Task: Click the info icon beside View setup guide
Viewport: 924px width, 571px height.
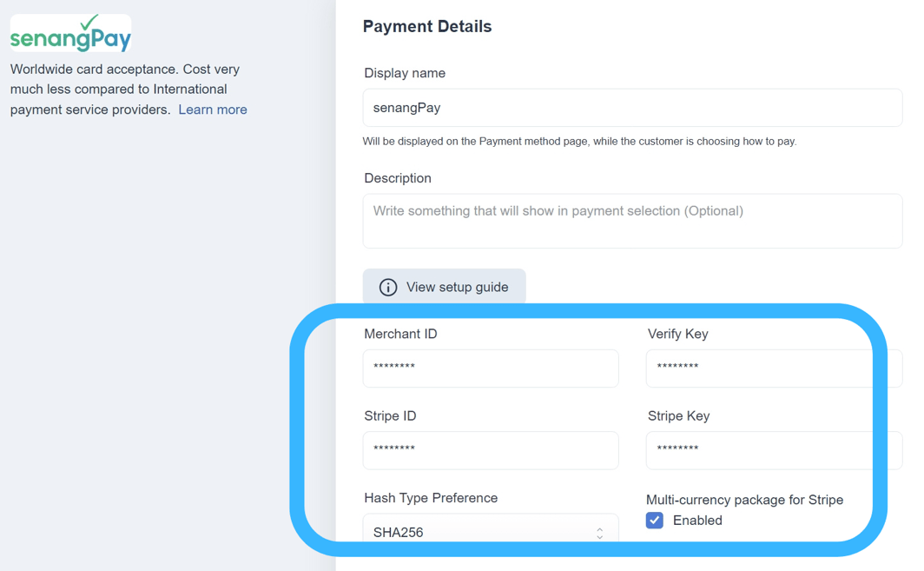Action: click(x=388, y=287)
